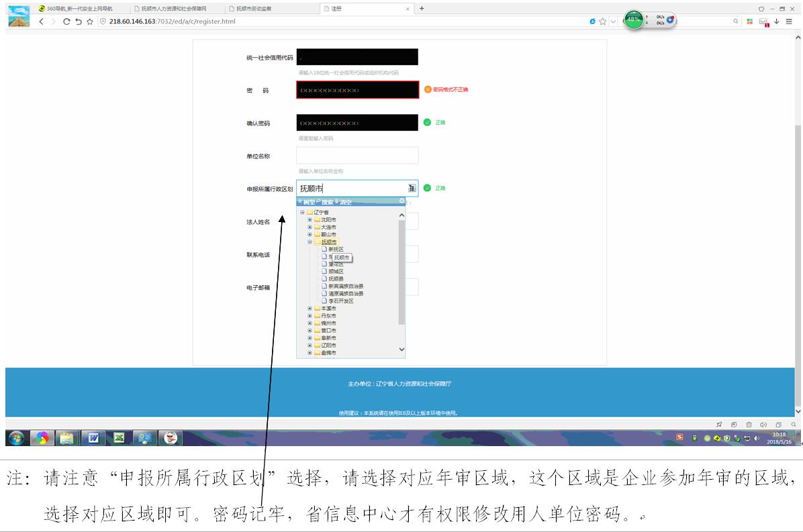This screenshot has height=532, width=803.
Task: Switch to the 抚顺市劳动监察 tab
Action: click(254, 9)
